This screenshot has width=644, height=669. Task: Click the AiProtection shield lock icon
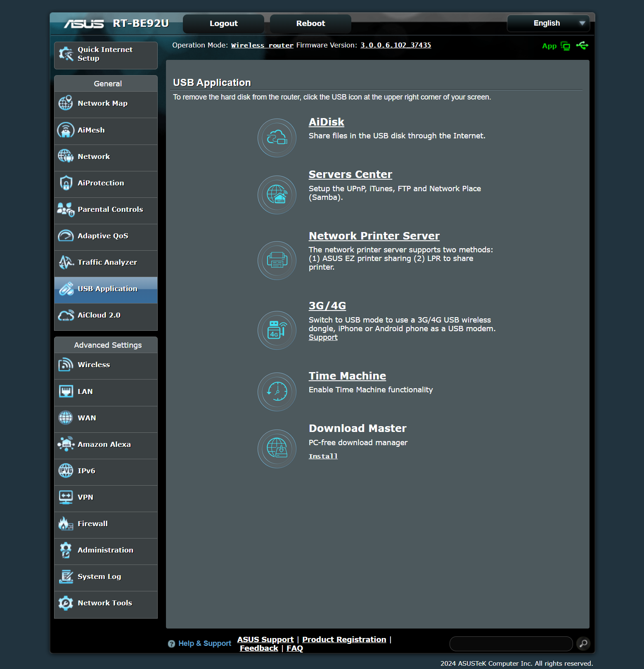66,183
